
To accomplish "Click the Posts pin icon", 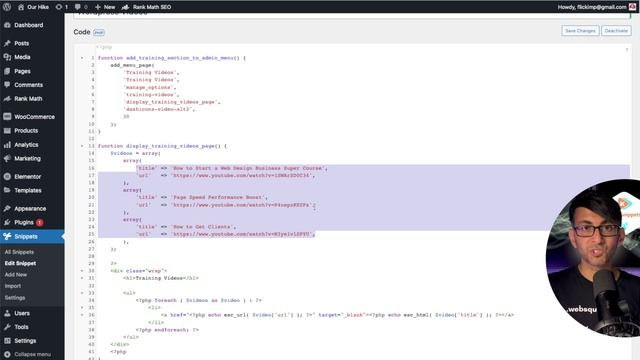I will (7, 43).
